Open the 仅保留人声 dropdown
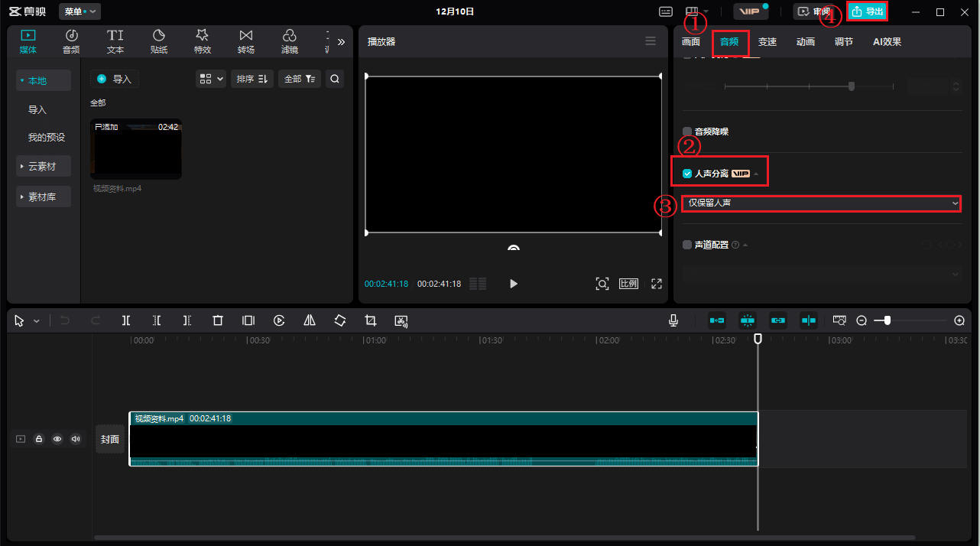The height and width of the screenshot is (546, 980). pyautogui.click(x=820, y=203)
